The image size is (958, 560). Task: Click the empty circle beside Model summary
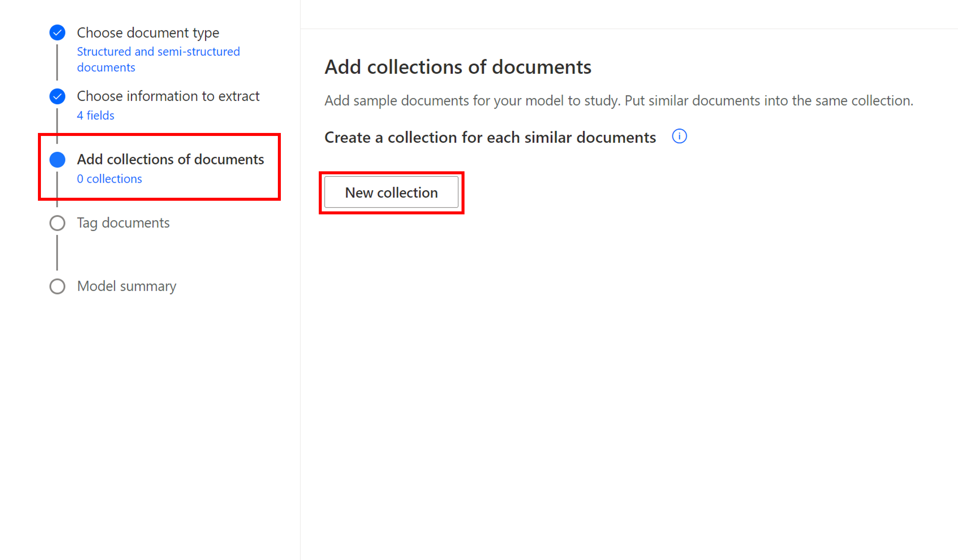[57, 286]
